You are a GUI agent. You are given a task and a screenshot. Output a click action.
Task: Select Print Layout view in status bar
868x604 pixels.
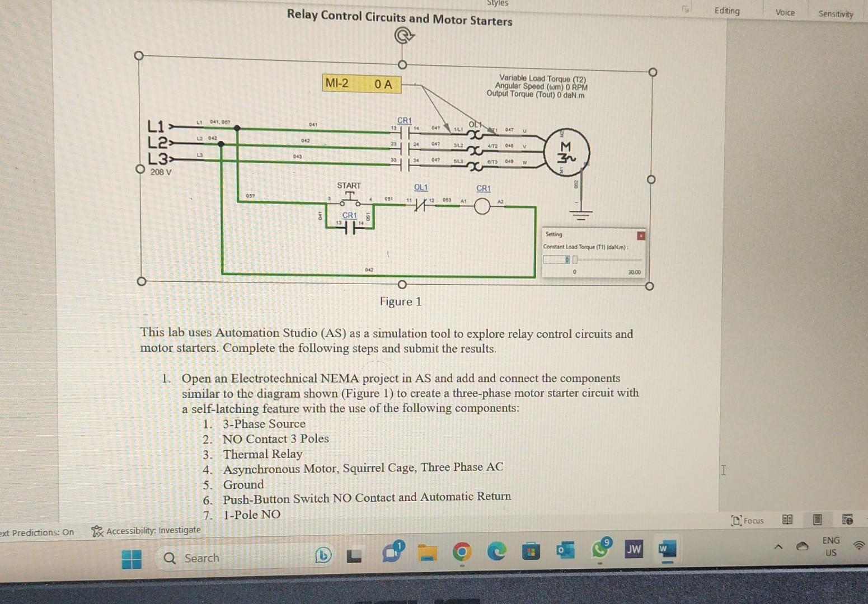click(817, 520)
